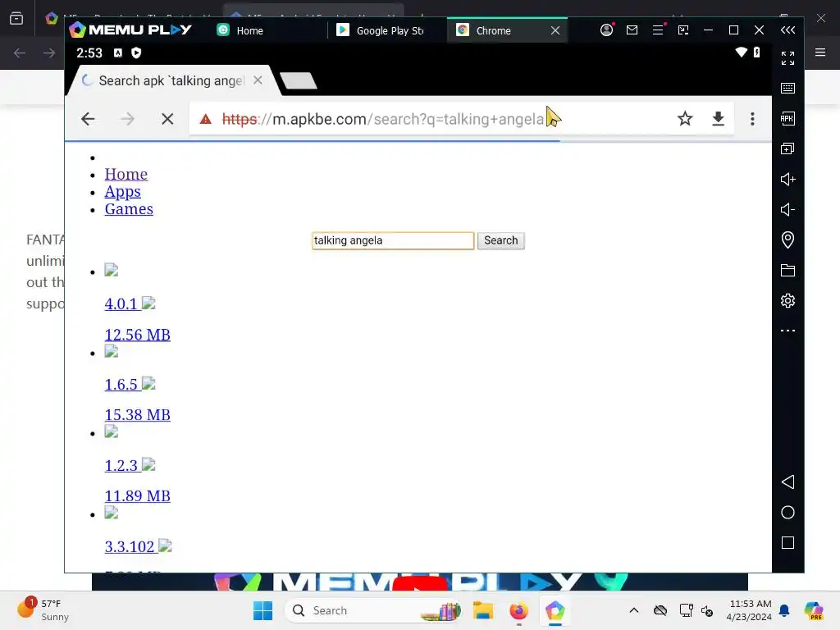840x630 pixels.
Task: Open the shared folder icon in sidebar
Action: [787, 270]
